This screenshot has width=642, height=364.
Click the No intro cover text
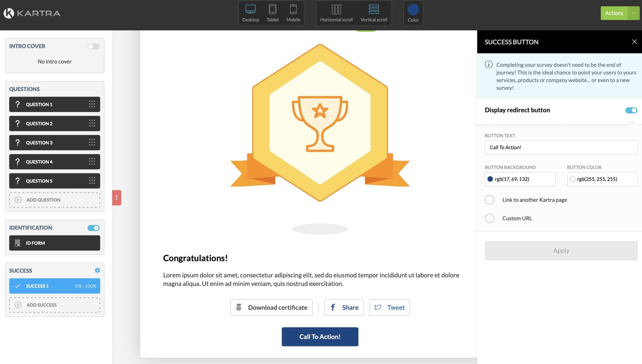click(x=55, y=61)
